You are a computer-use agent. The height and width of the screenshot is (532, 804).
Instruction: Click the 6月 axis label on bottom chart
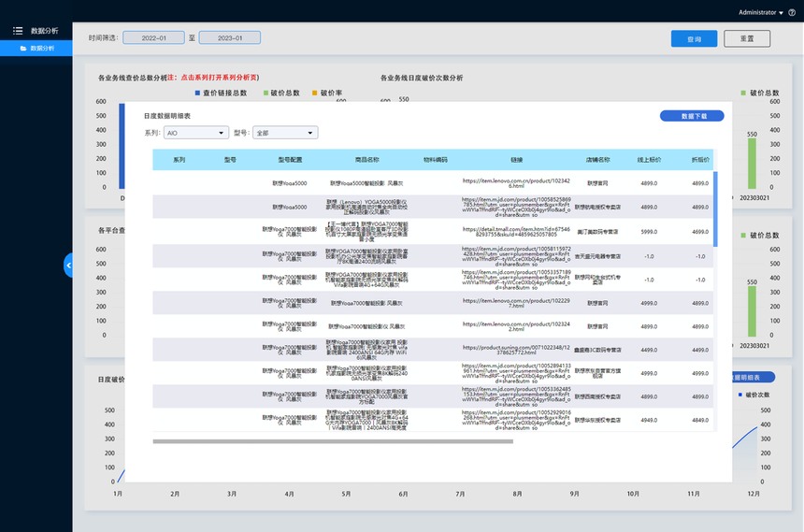click(x=403, y=494)
